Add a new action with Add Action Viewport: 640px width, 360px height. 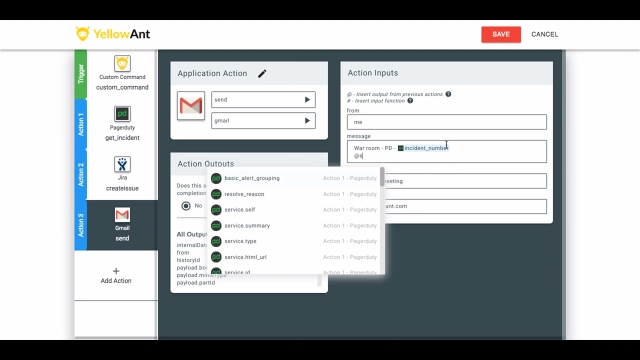pyautogui.click(x=116, y=276)
